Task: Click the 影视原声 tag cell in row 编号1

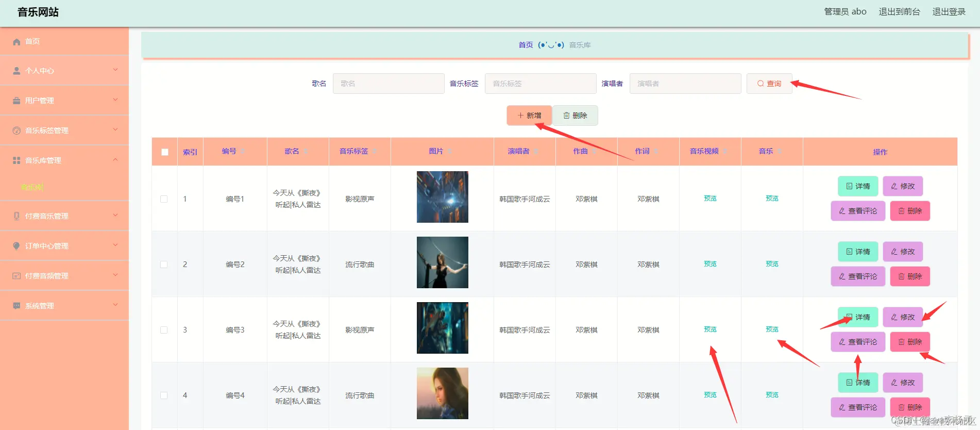Action: 360,199
